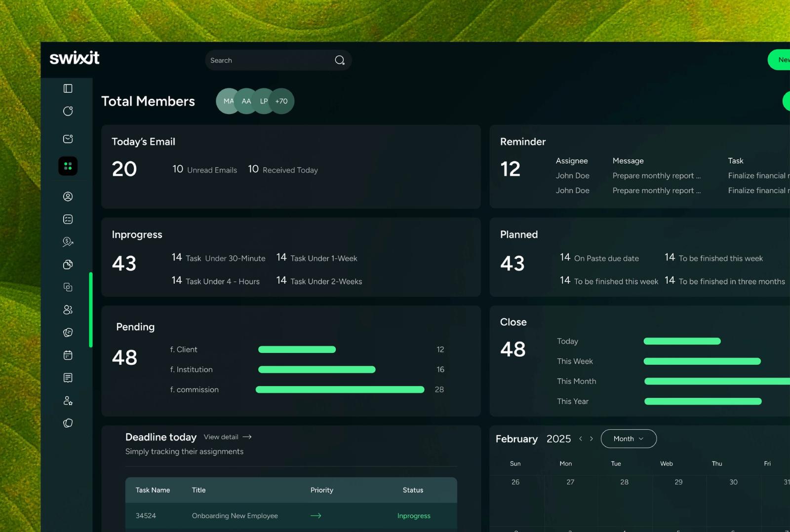Open the user with star sidebar icon
The height and width of the screenshot is (532, 790).
click(68, 401)
